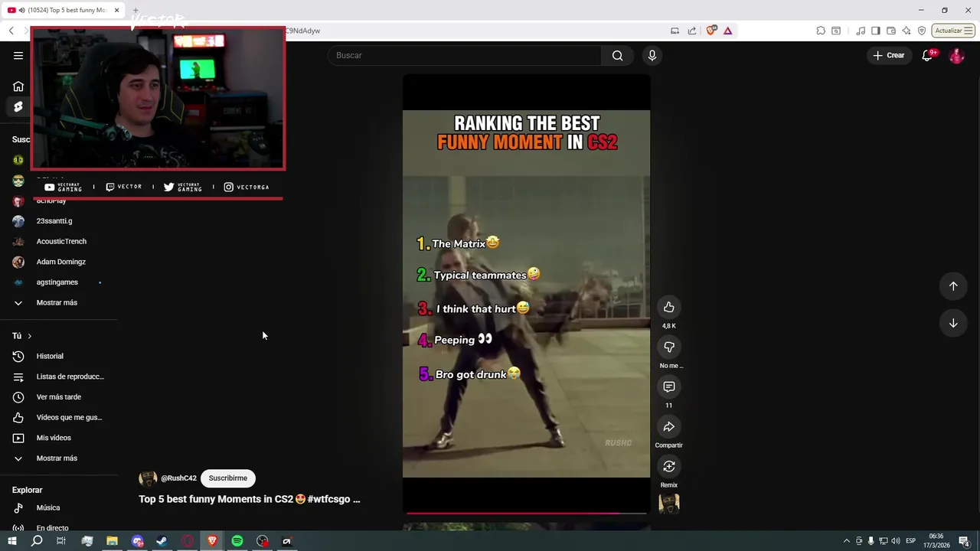The image size is (980, 551).
Task: Go to the previous Short with up arrow
Action: (953, 285)
